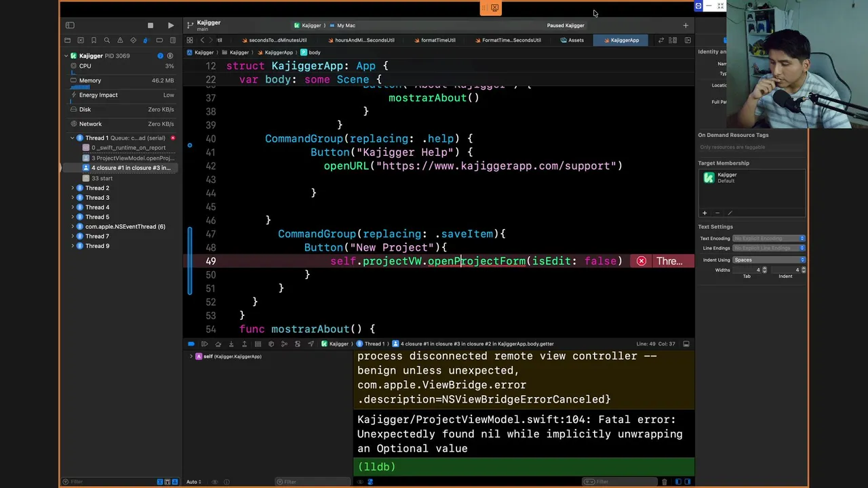Image resolution: width=868 pixels, height=488 pixels.
Task: Add a new editor tab
Action: point(686,25)
